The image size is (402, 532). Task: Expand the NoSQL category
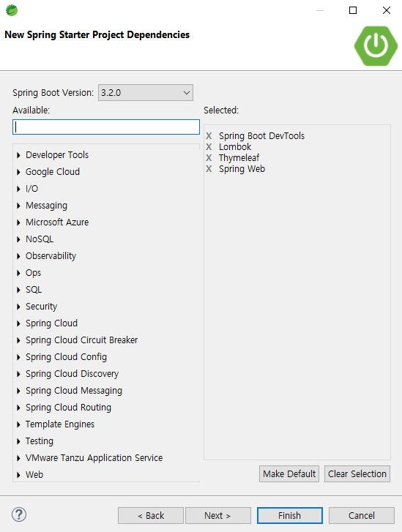[x=18, y=239]
